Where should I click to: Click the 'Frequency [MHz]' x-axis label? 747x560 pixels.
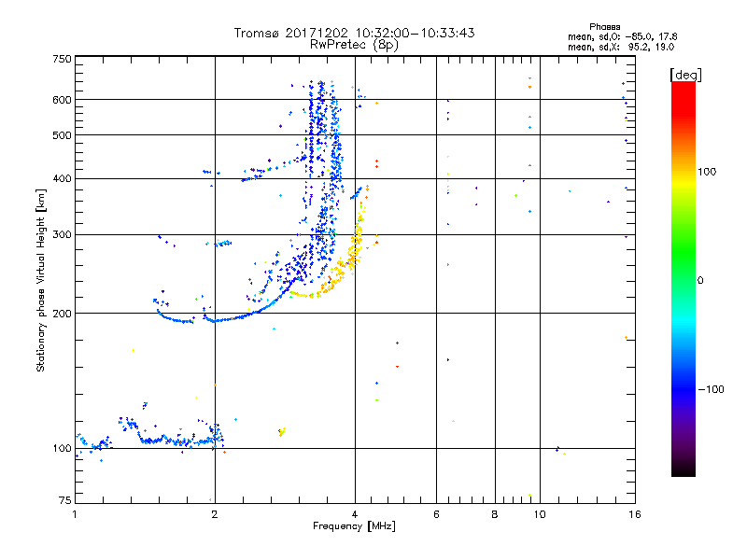[354, 526]
